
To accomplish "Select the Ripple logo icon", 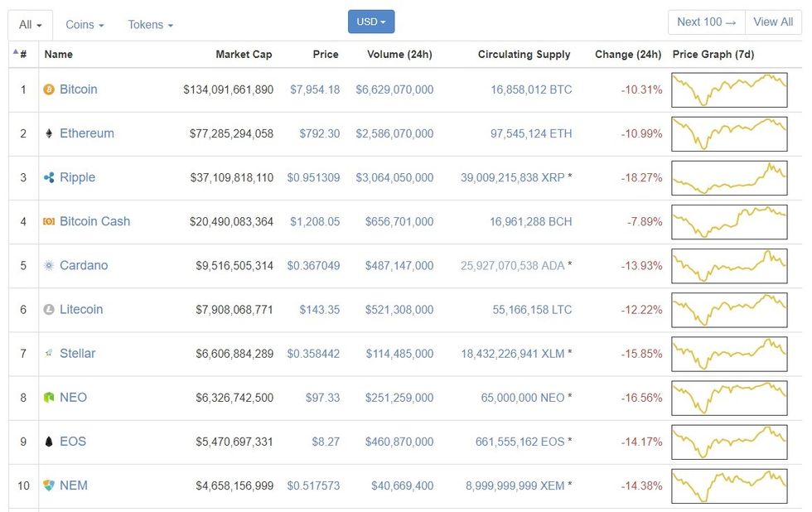I will pos(50,177).
